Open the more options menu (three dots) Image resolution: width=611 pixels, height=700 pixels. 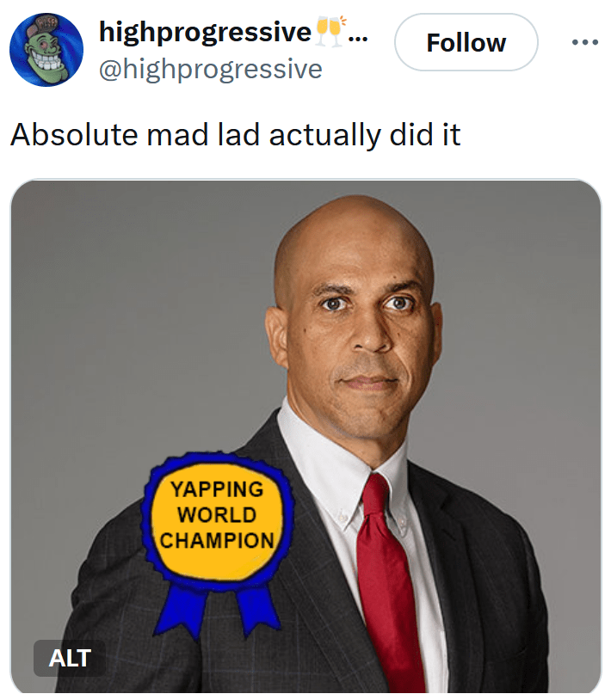(584, 42)
